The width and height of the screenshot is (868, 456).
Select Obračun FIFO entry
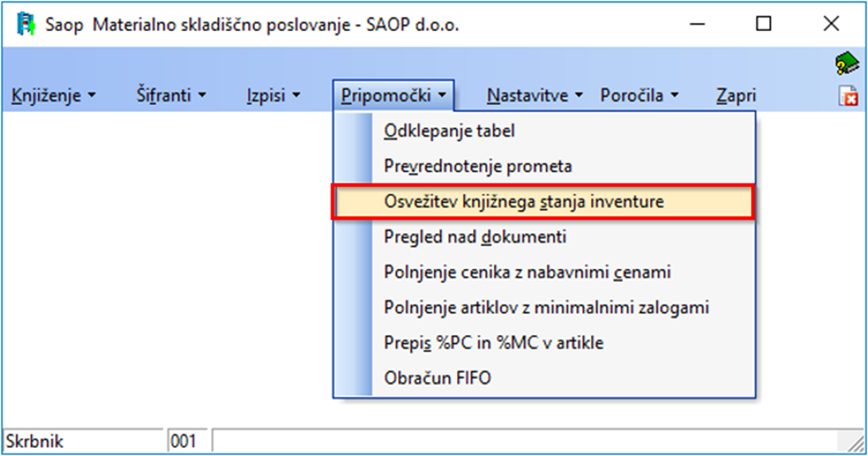(544, 378)
